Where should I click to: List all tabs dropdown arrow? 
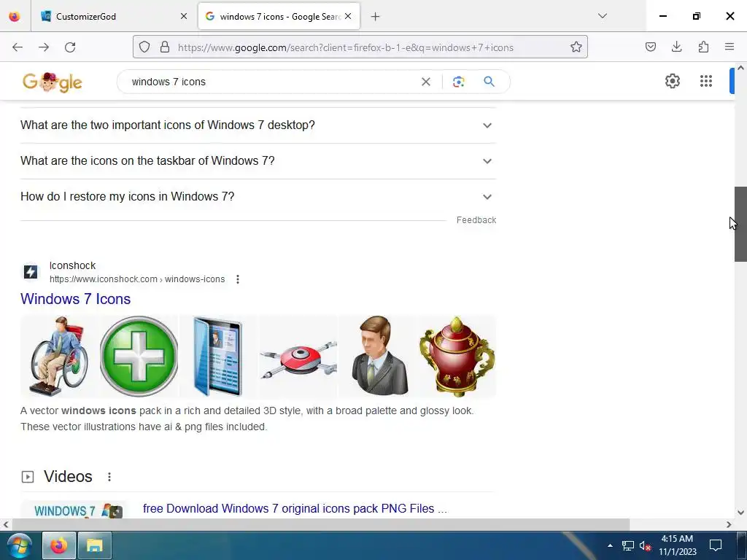(x=603, y=16)
